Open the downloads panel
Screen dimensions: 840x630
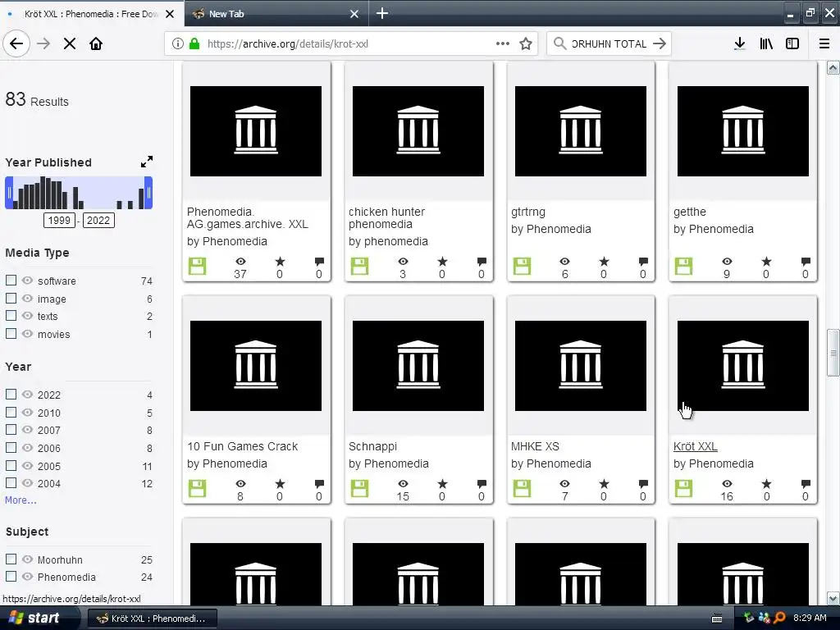tap(739, 44)
